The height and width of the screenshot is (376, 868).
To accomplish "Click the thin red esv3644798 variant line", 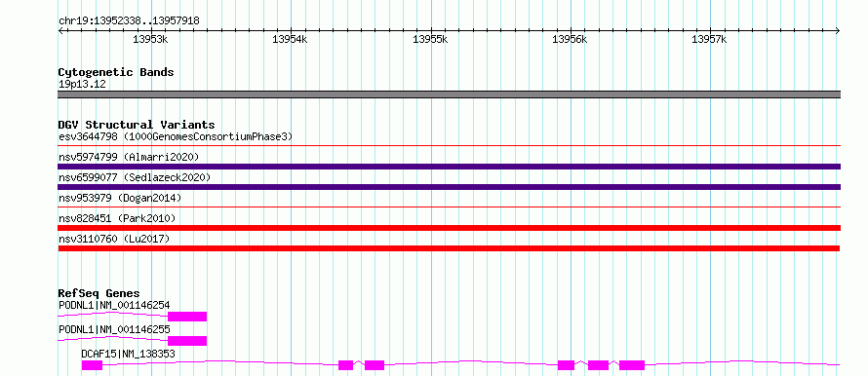I will click(449, 146).
